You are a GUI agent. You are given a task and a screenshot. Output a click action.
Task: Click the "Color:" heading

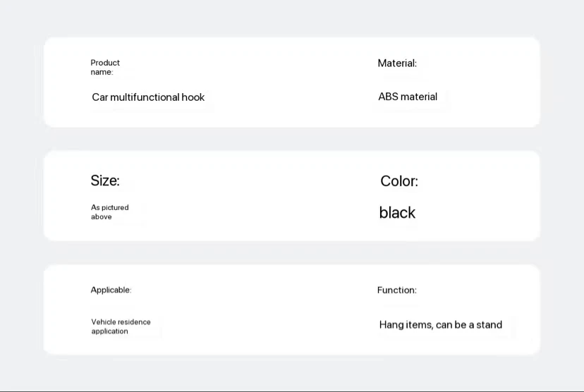pyautogui.click(x=399, y=181)
